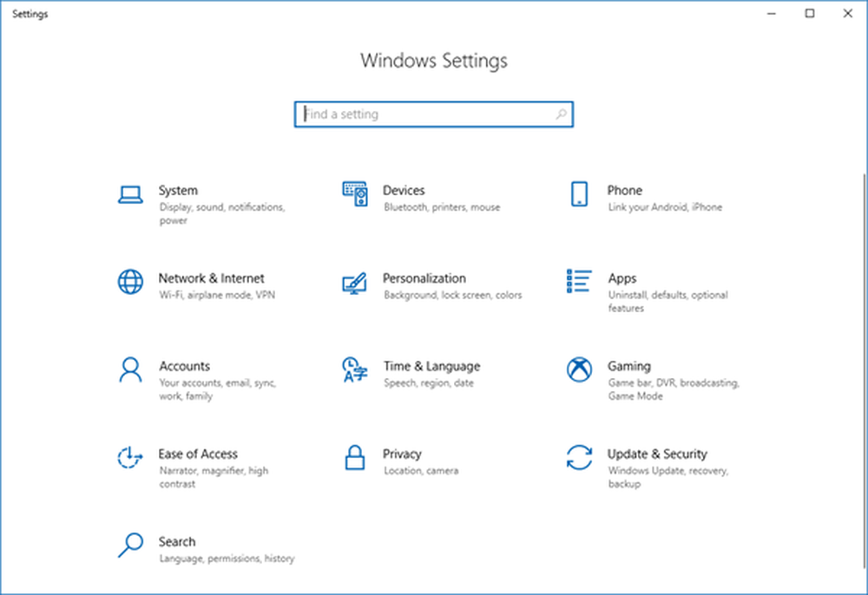Viewport: 868px width, 595px height.
Task: Open the Privacy padlock icon
Action: click(355, 457)
